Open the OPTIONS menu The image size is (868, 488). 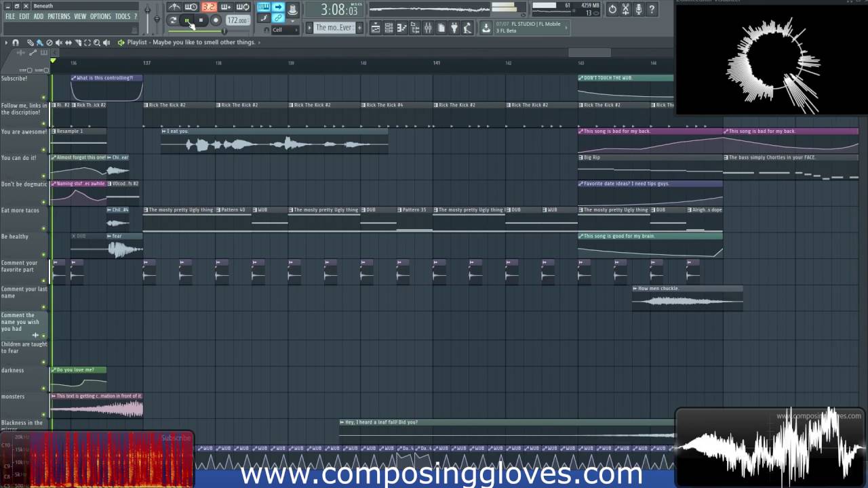(x=100, y=16)
